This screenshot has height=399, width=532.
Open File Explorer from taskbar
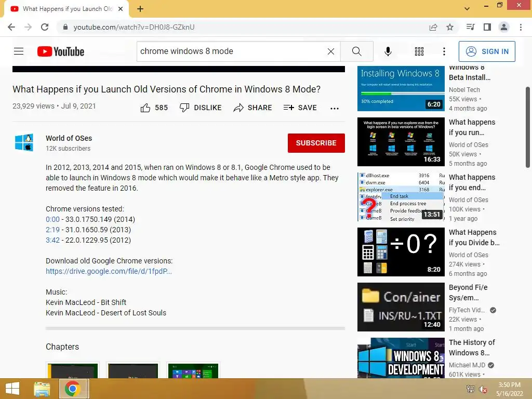tap(42, 389)
